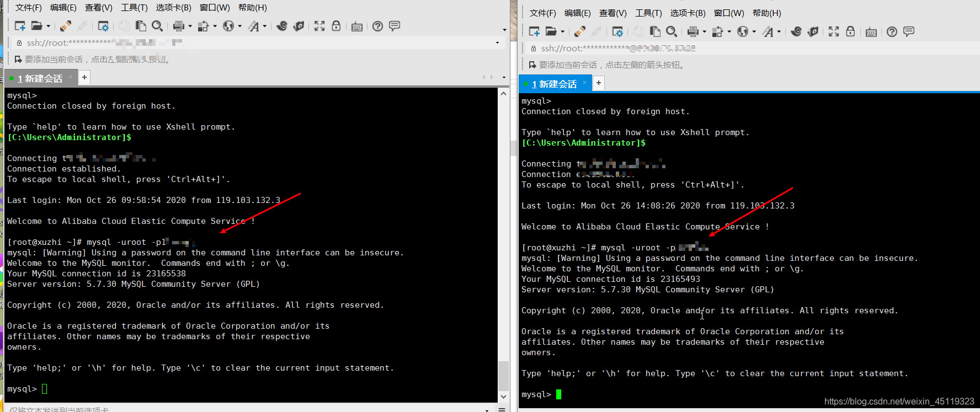Click Reconnect plug icon in left Xshell window
980x412 pixels.
pos(66,26)
